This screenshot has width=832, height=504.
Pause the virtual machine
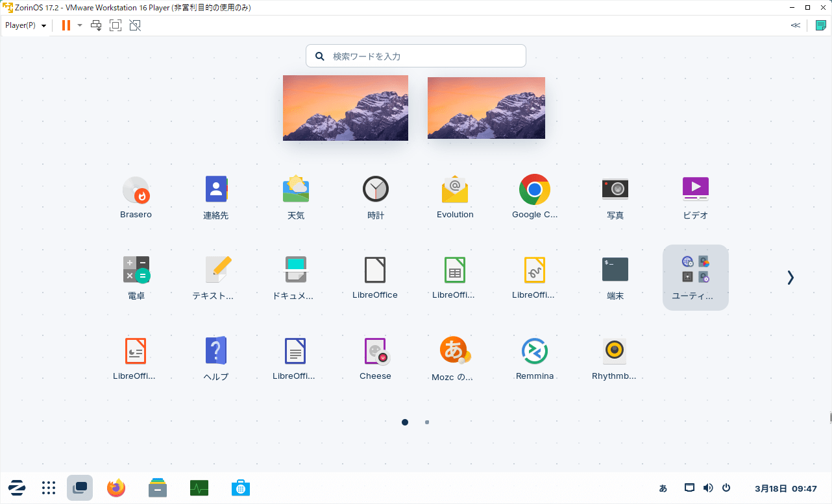pos(66,25)
